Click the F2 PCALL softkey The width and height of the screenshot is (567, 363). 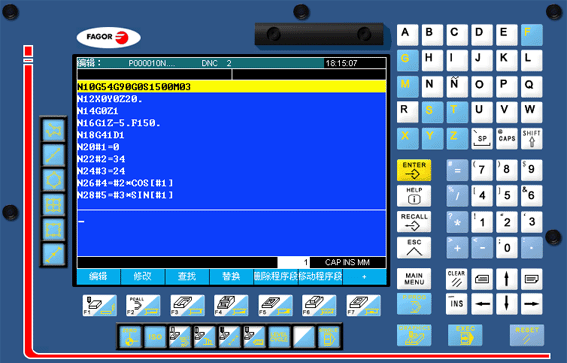point(143,306)
